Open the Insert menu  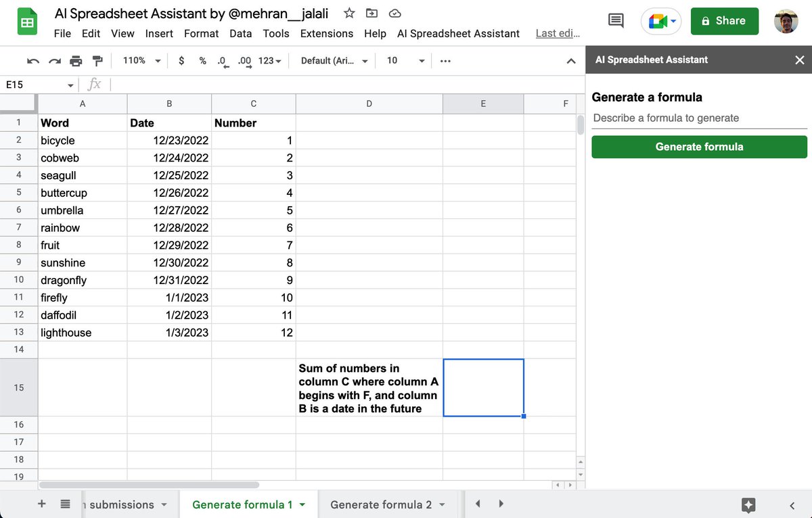click(x=159, y=33)
